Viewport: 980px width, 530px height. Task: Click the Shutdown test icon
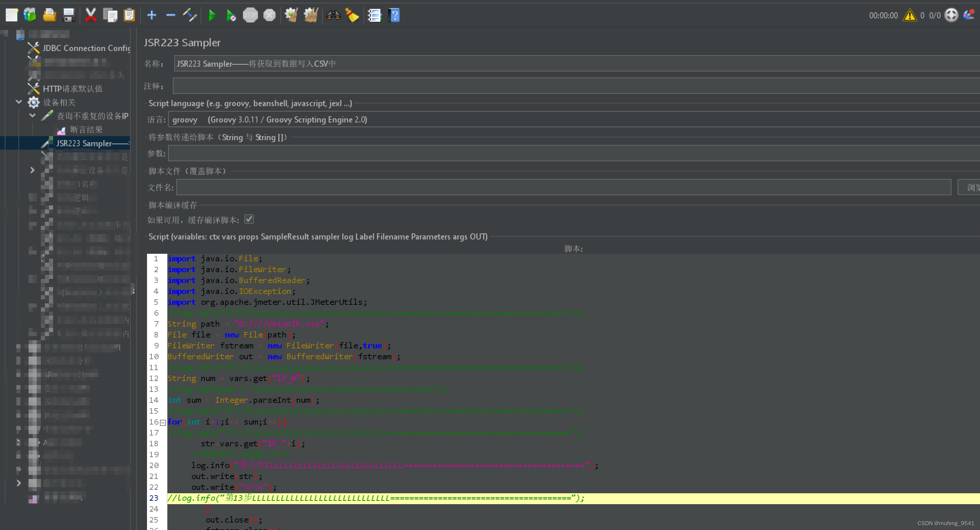(x=269, y=15)
